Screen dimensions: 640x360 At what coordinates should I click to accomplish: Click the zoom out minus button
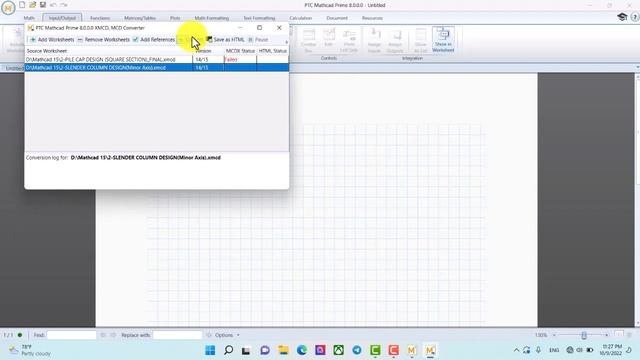tap(554, 335)
